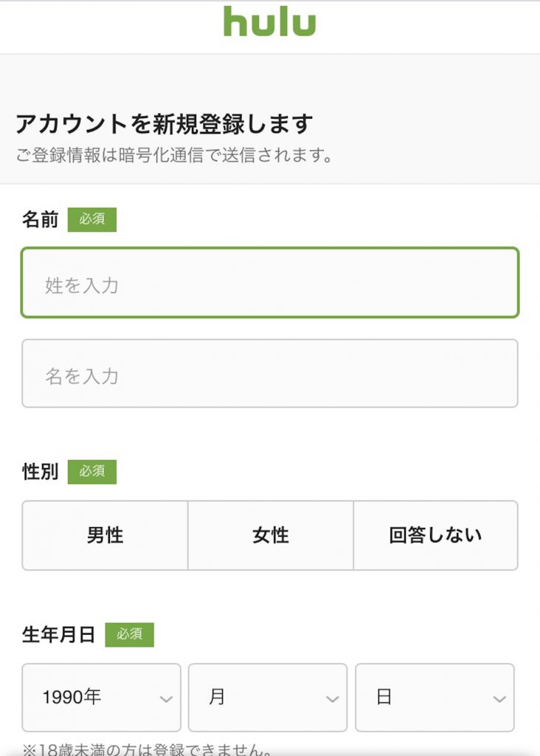Focus the 姓を入力 last name field
Image resolution: width=540 pixels, height=756 pixels.
(270, 283)
